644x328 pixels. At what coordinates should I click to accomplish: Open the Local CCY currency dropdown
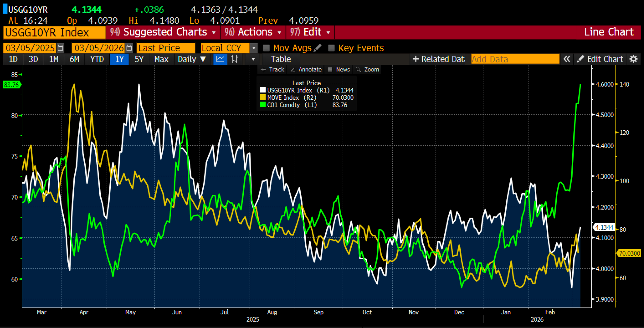pos(254,48)
